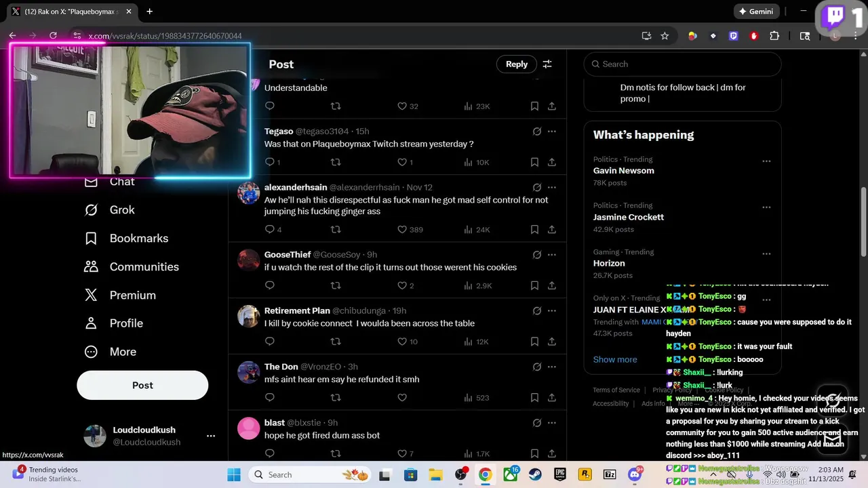Open Discord from the taskbar

[x=635, y=474]
